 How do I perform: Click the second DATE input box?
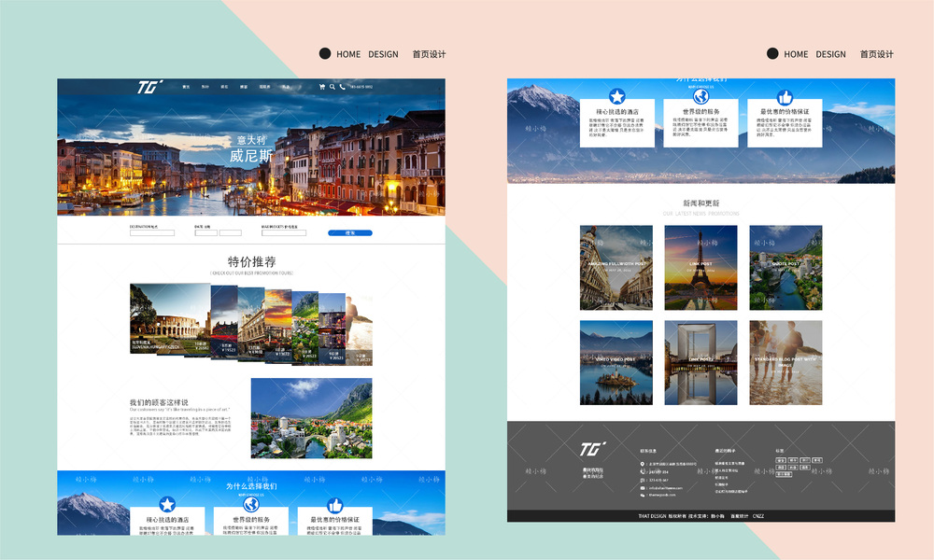[231, 233]
